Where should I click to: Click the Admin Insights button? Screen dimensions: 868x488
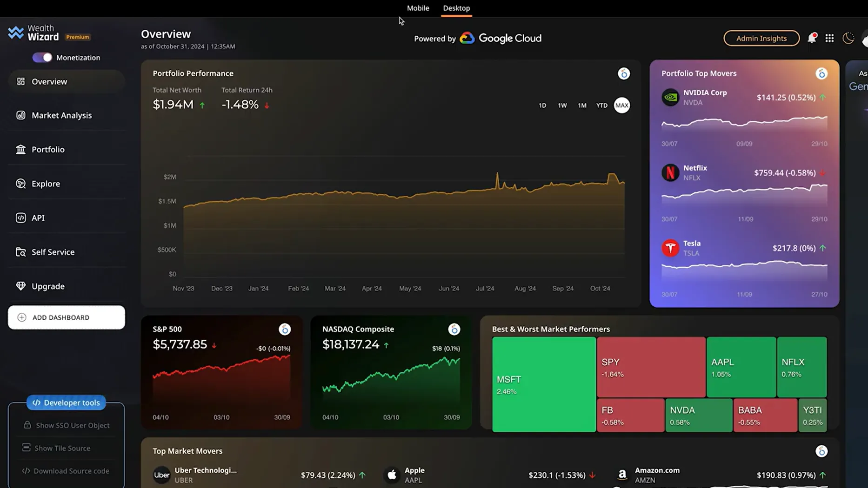pos(761,38)
